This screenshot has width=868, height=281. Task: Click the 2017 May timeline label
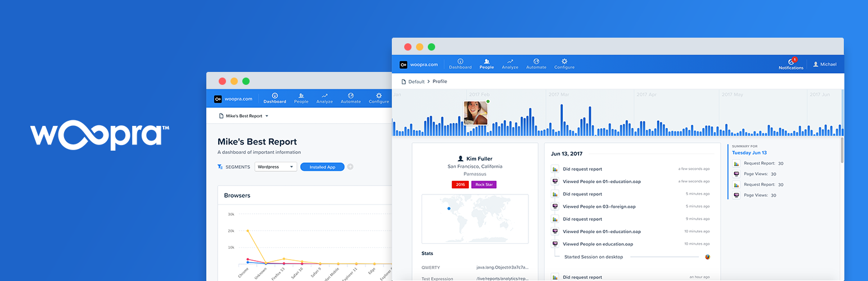tap(733, 94)
